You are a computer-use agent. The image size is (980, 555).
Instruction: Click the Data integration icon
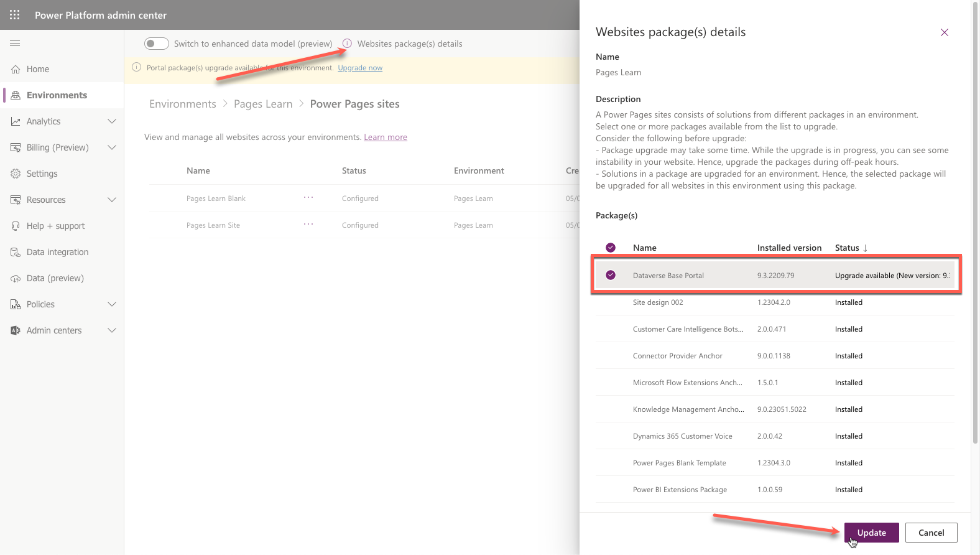click(x=16, y=252)
